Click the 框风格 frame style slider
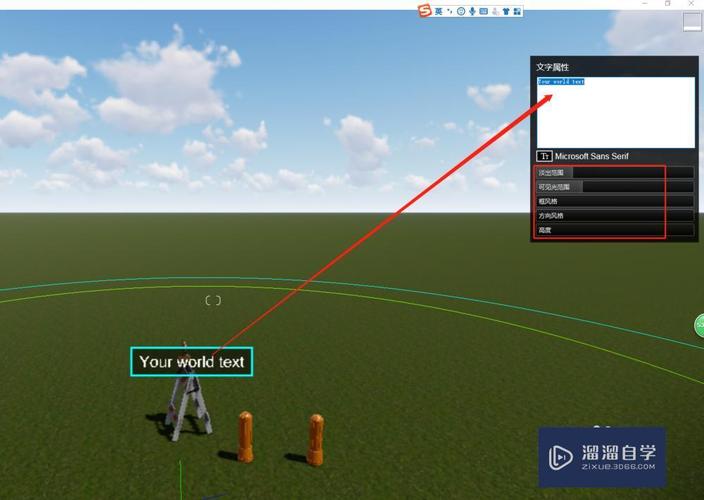The width and height of the screenshot is (704, 500). (x=614, y=201)
